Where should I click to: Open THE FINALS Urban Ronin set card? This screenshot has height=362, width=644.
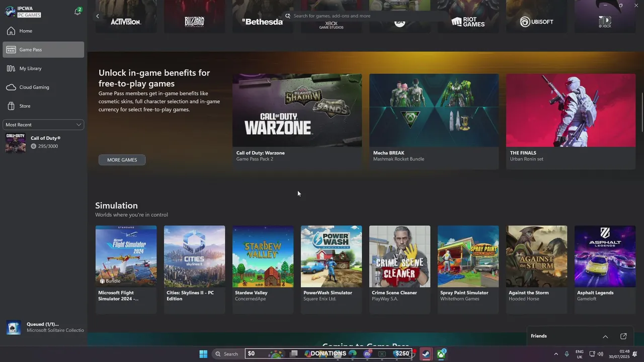(x=571, y=121)
